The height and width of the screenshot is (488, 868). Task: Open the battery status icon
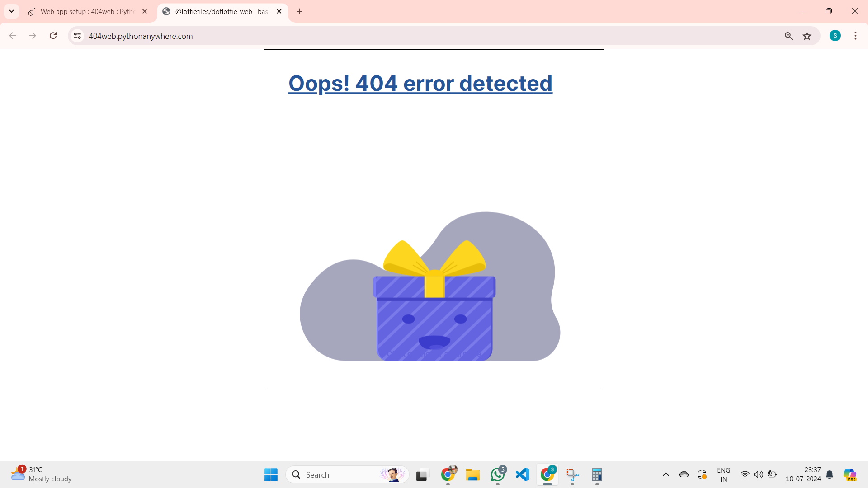tap(772, 474)
